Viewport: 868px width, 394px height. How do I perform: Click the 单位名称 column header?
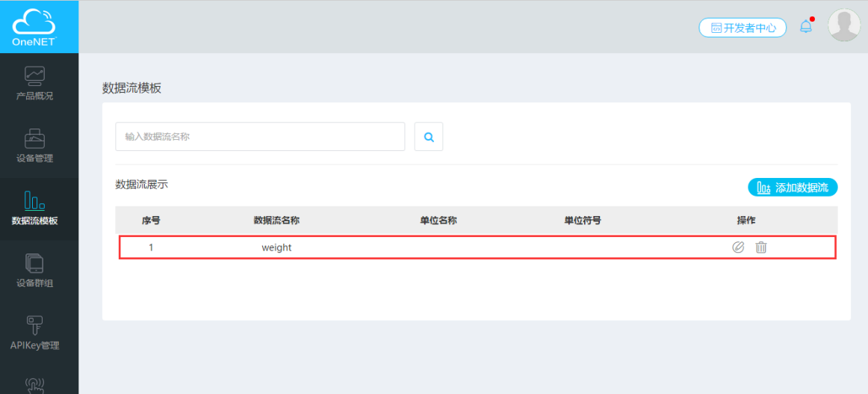(x=438, y=221)
